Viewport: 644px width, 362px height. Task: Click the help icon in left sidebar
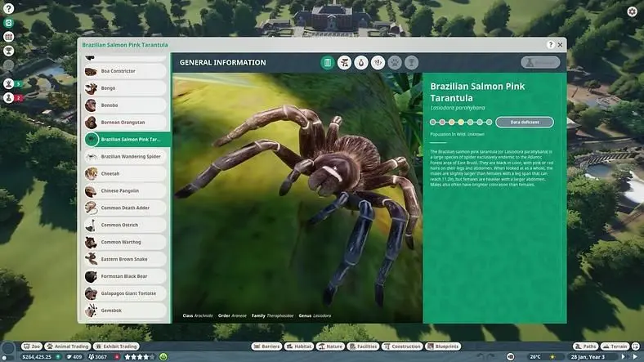(x=9, y=9)
